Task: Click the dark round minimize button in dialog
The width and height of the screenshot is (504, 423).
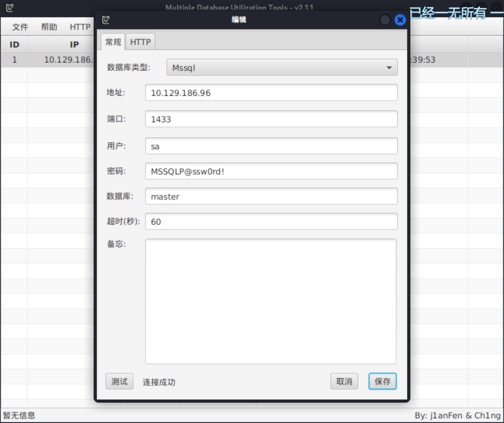Action: click(385, 20)
